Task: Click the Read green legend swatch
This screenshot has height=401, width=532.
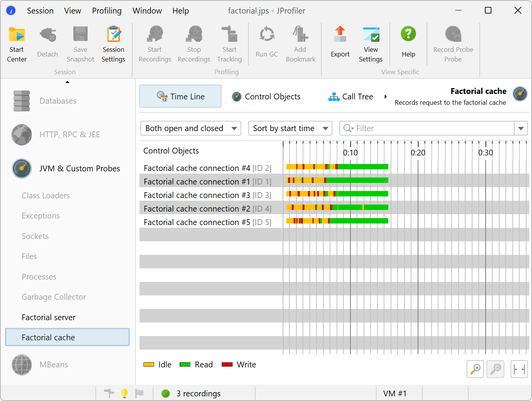Action: pyautogui.click(x=185, y=365)
